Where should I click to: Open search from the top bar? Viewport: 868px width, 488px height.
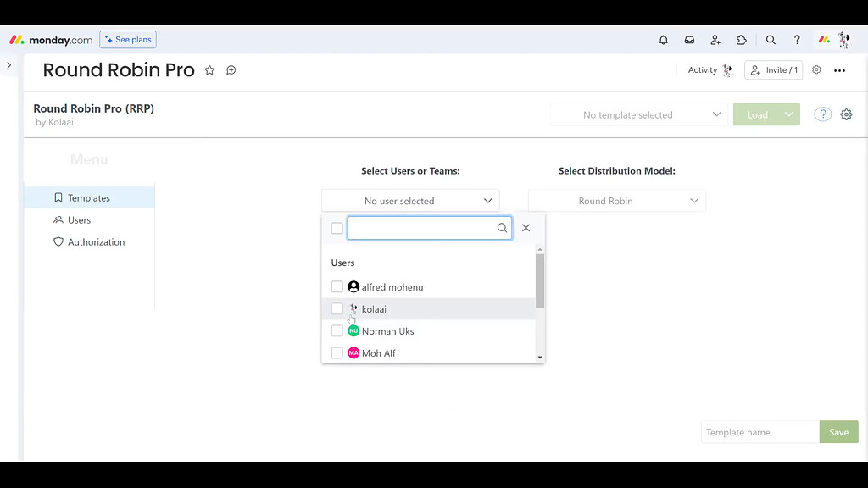tap(771, 39)
